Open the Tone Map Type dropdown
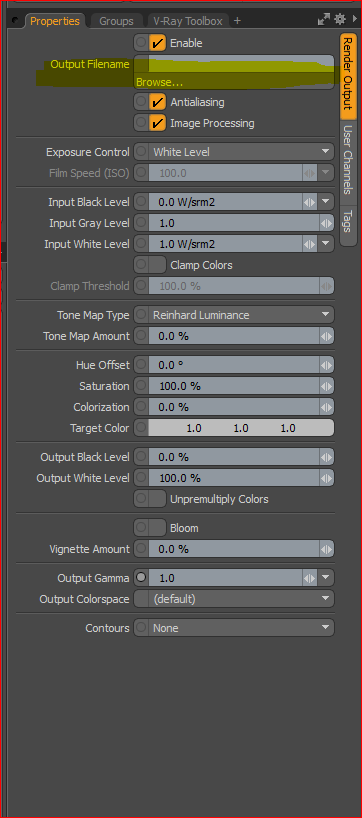The width and height of the screenshot is (362, 818). click(x=241, y=315)
